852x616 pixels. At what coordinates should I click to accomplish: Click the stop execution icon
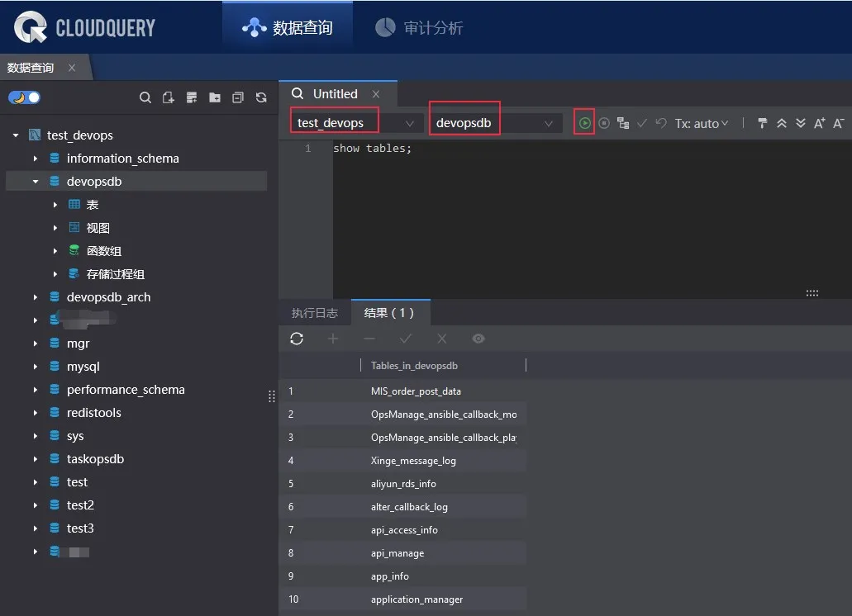tap(604, 123)
